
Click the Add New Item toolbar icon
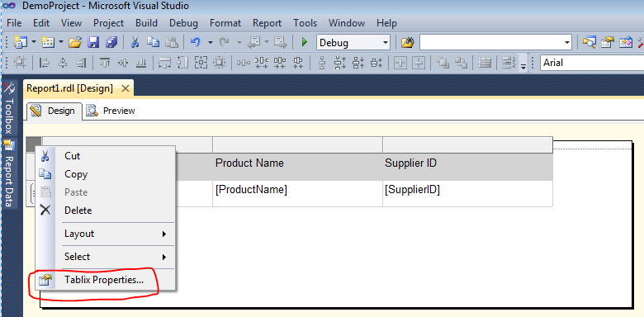48,42
